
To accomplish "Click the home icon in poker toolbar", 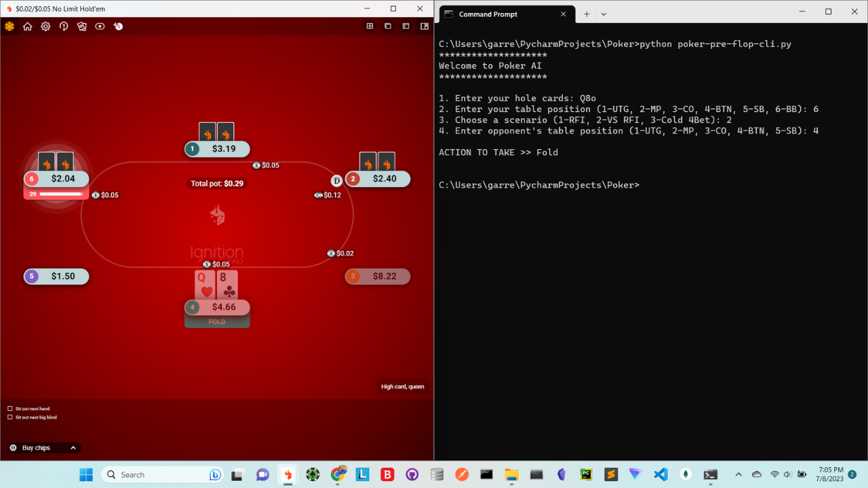I will [x=28, y=26].
